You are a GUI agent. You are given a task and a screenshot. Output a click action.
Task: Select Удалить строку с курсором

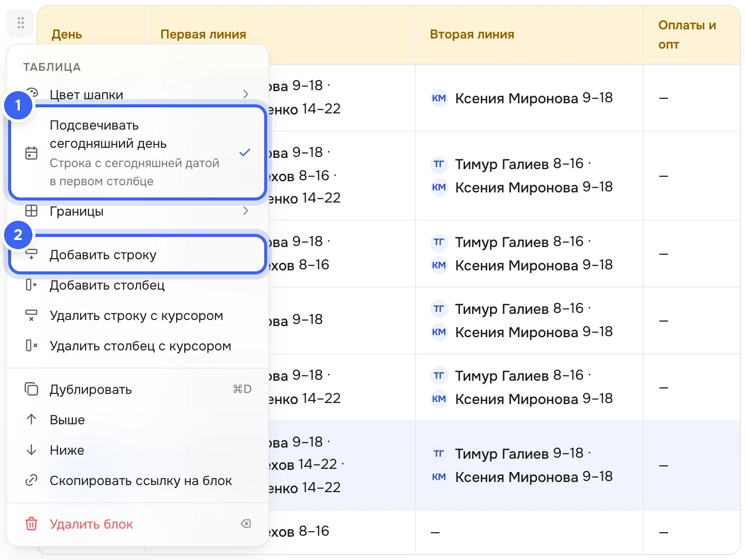(x=138, y=315)
